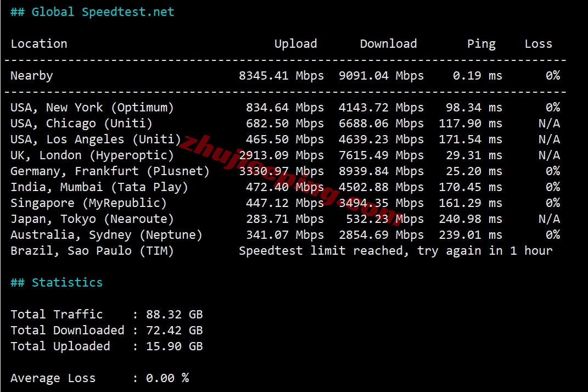The image size is (588, 392).
Task: Click the "Download" column header
Action: click(388, 44)
